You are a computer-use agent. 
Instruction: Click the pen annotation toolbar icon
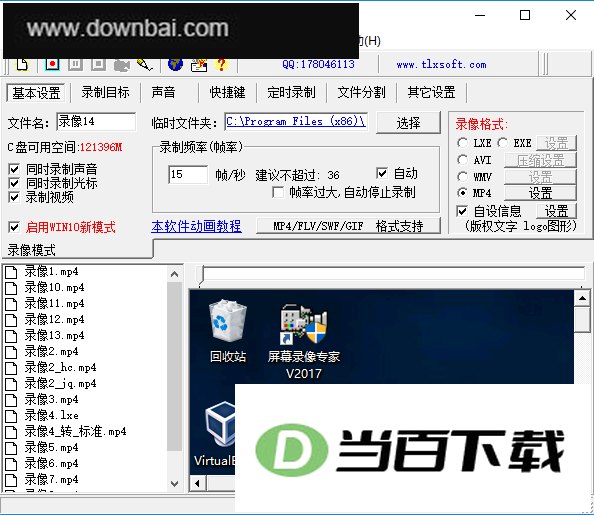[145, 64]
